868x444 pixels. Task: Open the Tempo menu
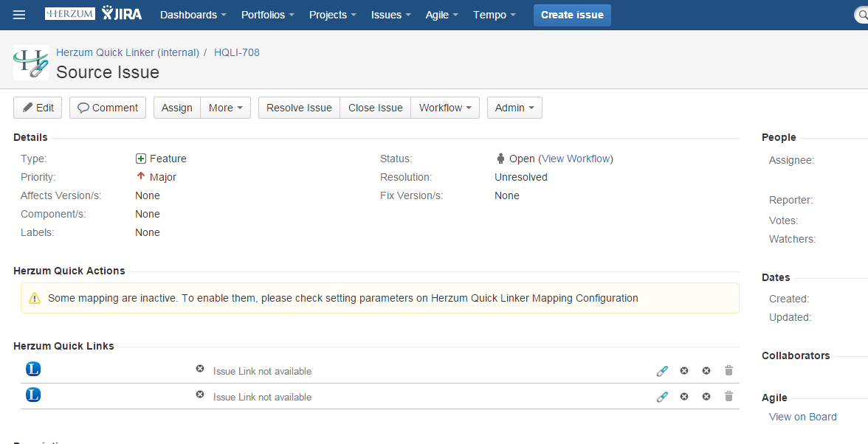point(494,15)
